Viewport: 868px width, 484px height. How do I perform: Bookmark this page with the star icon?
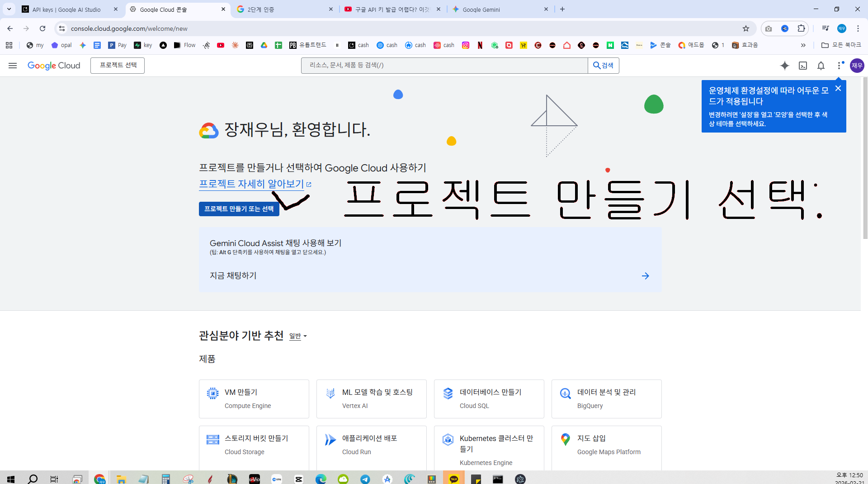tap(746, 28)
